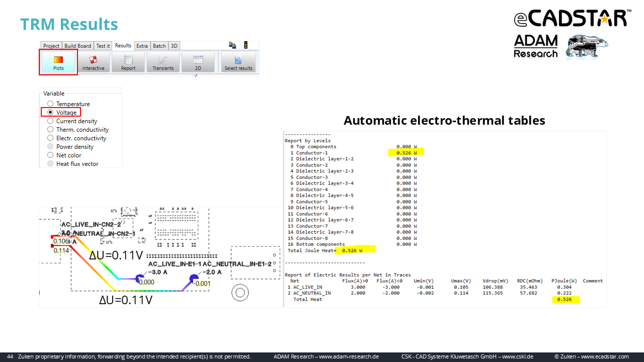Open the Report tool
This screenshot has height=362, width=644.
pos(128,62)
